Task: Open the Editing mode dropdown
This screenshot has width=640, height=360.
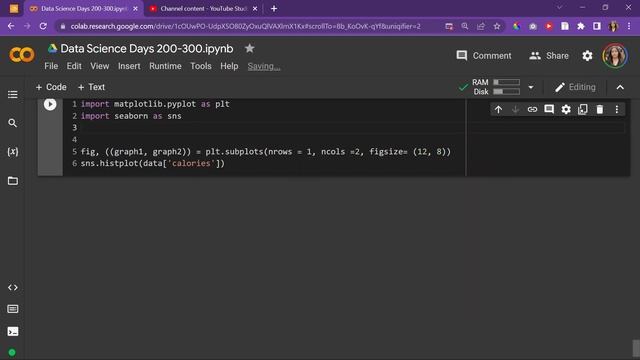Action: point(576,87)
